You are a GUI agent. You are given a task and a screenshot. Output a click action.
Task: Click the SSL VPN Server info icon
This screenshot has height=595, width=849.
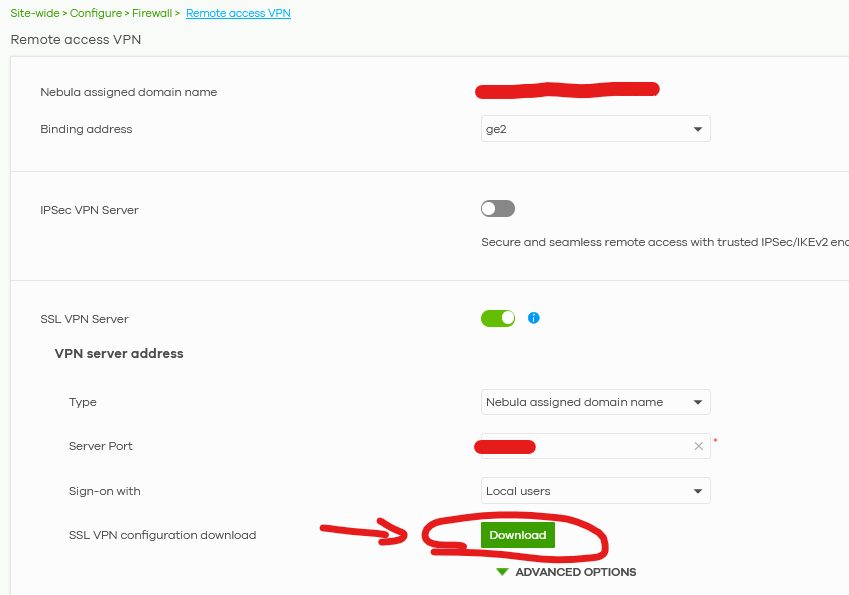pyautogui.click(x=533, y=318)
